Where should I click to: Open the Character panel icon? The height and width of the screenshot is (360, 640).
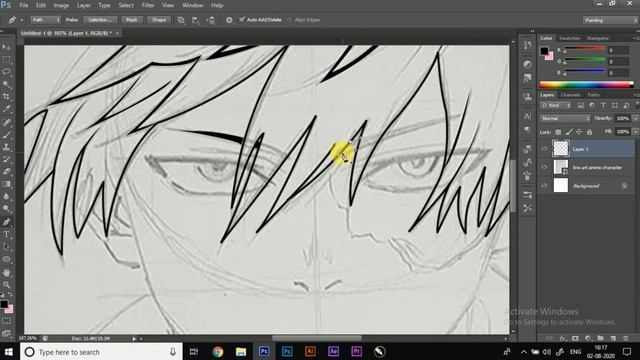click(x=527, y=116)
